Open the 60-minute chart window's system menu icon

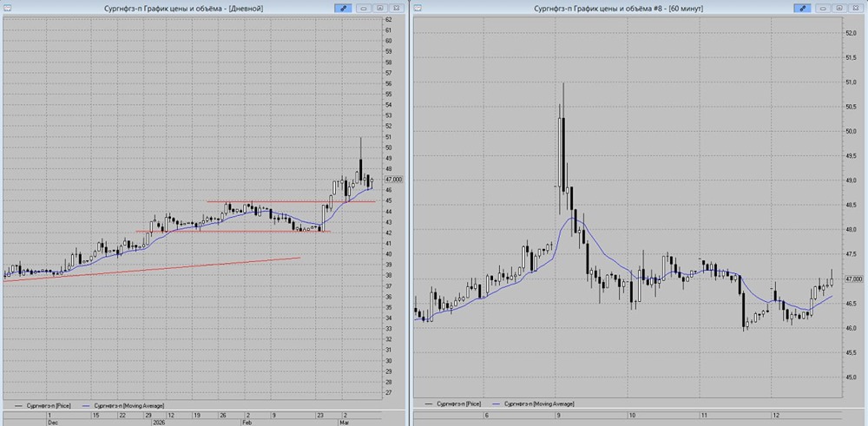tap(418, 9)
